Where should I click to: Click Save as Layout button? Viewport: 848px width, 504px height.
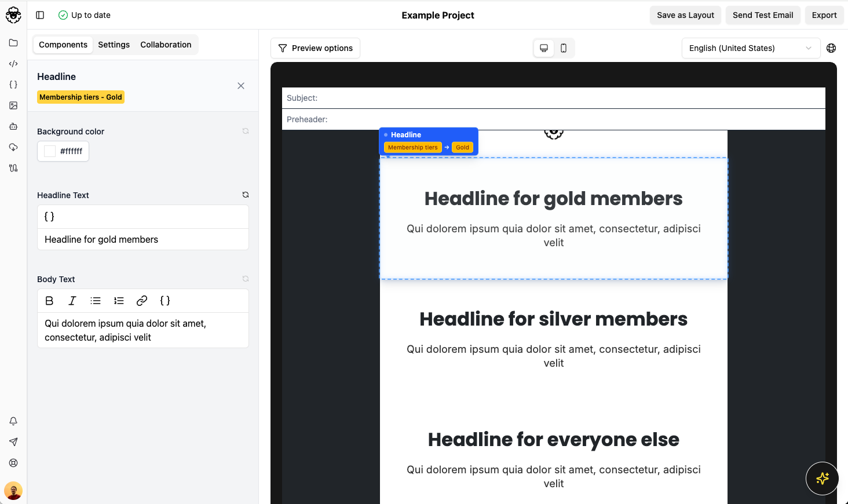pos(685,15)
